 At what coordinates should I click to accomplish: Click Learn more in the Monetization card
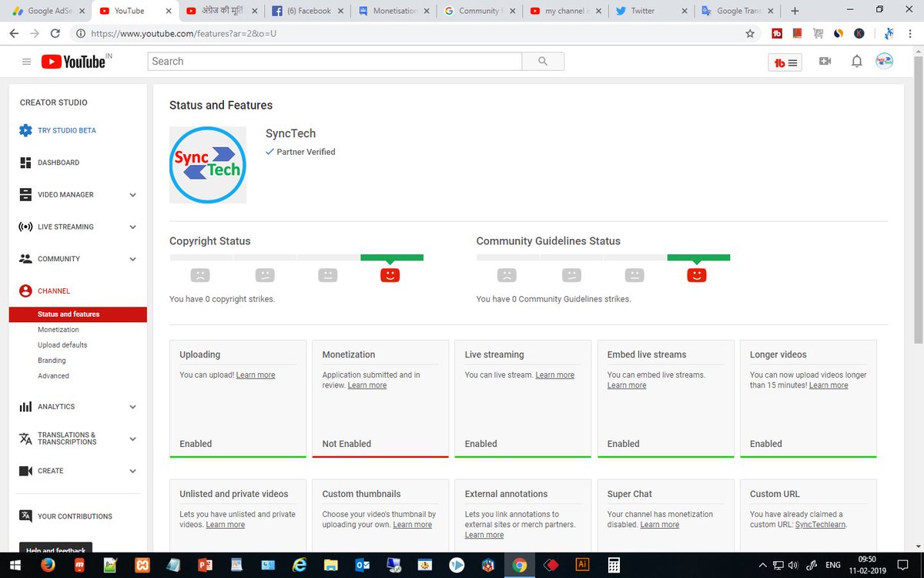click(x=367, y=385)
